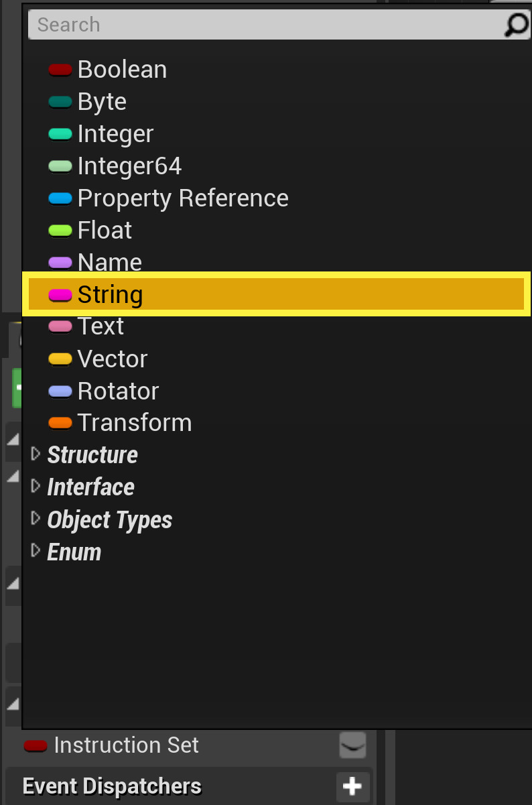Image resolution: width=532 pixels, height=805 pixels.
Task: Expand the Object Types category
Action: coord(36,519)
